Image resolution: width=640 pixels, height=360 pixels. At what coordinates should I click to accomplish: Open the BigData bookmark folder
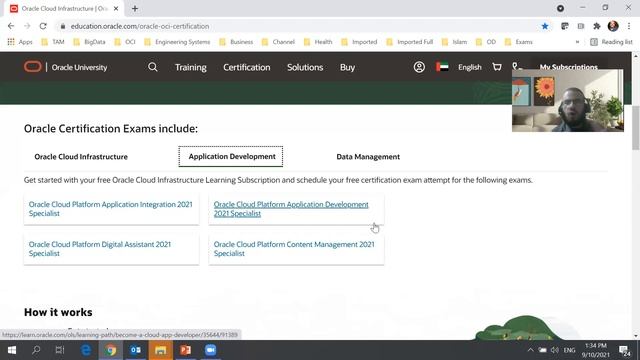[x=89, y=42]
